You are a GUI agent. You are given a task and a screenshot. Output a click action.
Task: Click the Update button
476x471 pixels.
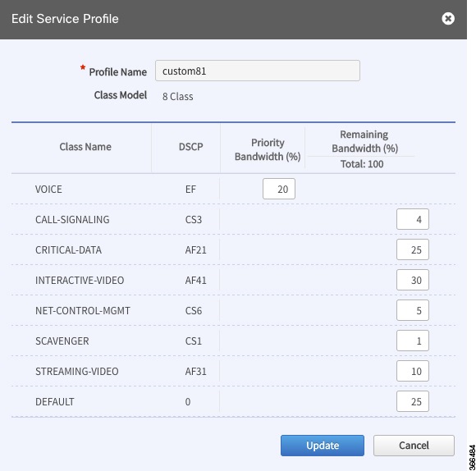(323, 446)
